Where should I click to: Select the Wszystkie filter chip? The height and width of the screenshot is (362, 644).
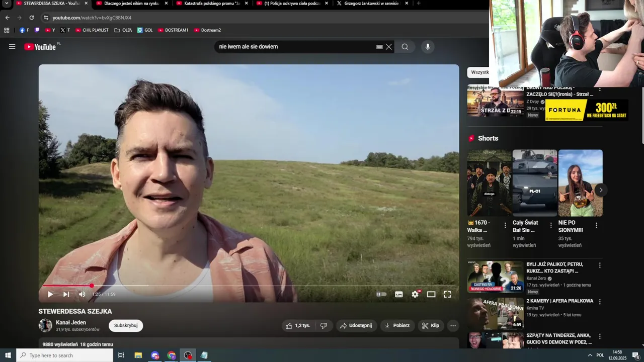pos(478,72)
